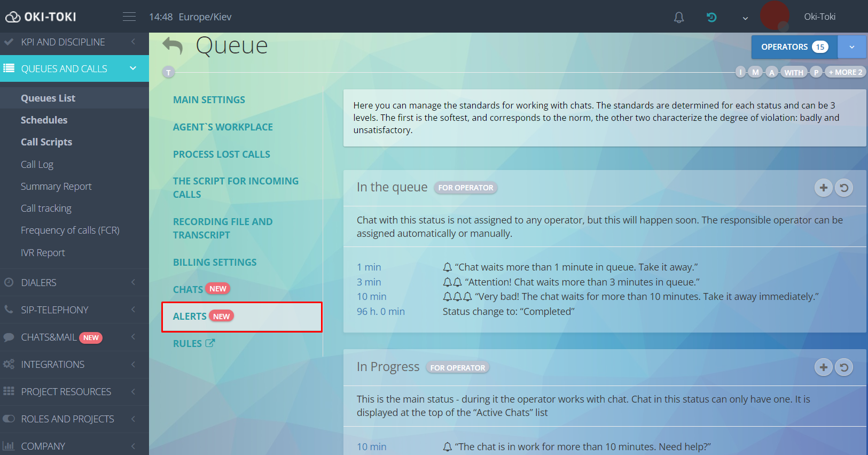868x455 pixels.
Task: Switch to AGENT`S WORKPLACE tab
Action: tap(223, 127)
